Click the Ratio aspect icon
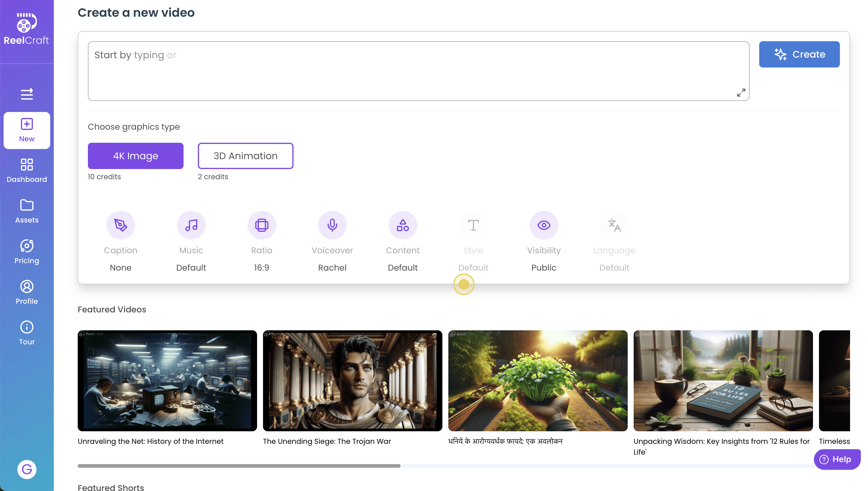 [x=262, y=225]
